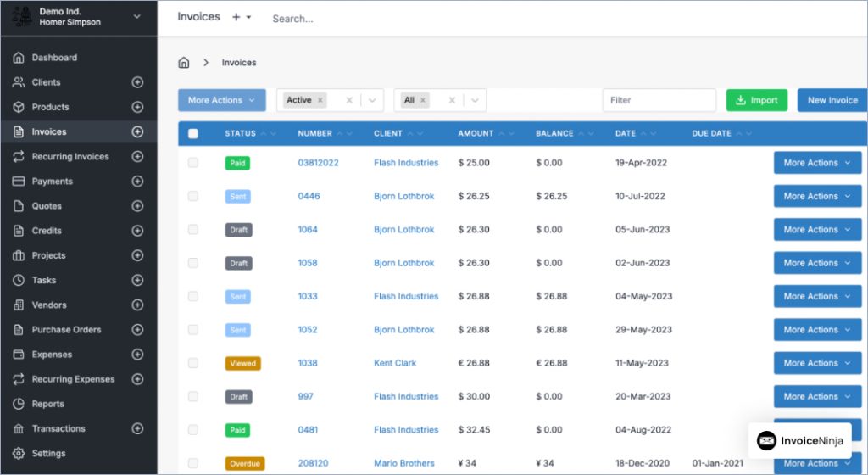This screenshot has width=868, height=475.
Task: Remove the Active filter tag
Action: pos(320,100)
